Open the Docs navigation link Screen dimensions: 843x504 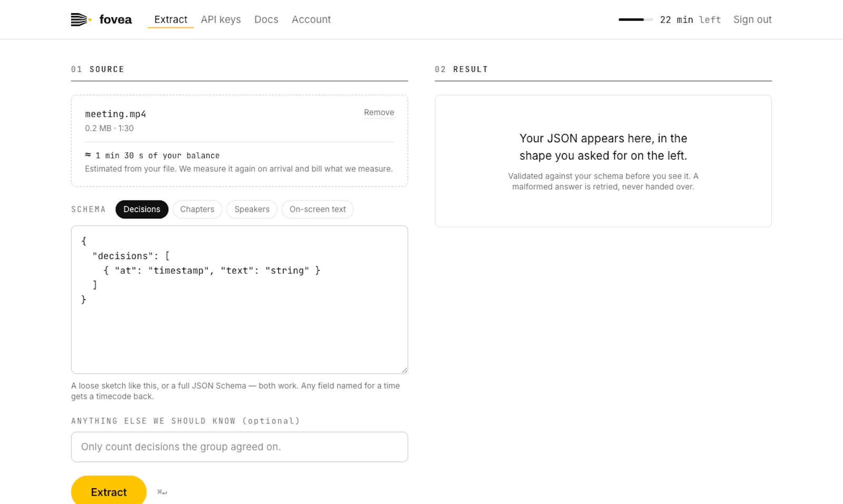point(266,19)
